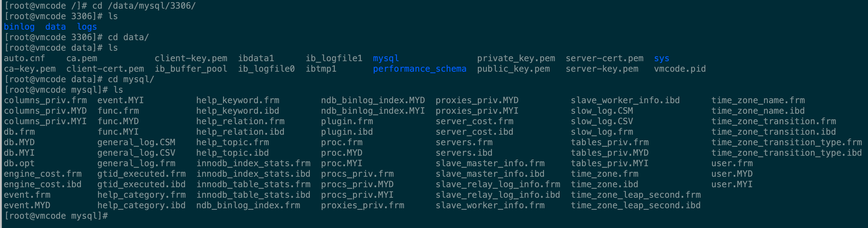This screenshot has width=868, height=228.
Task: Click the general_log.CSM file entry
Action: coord(136,142)
